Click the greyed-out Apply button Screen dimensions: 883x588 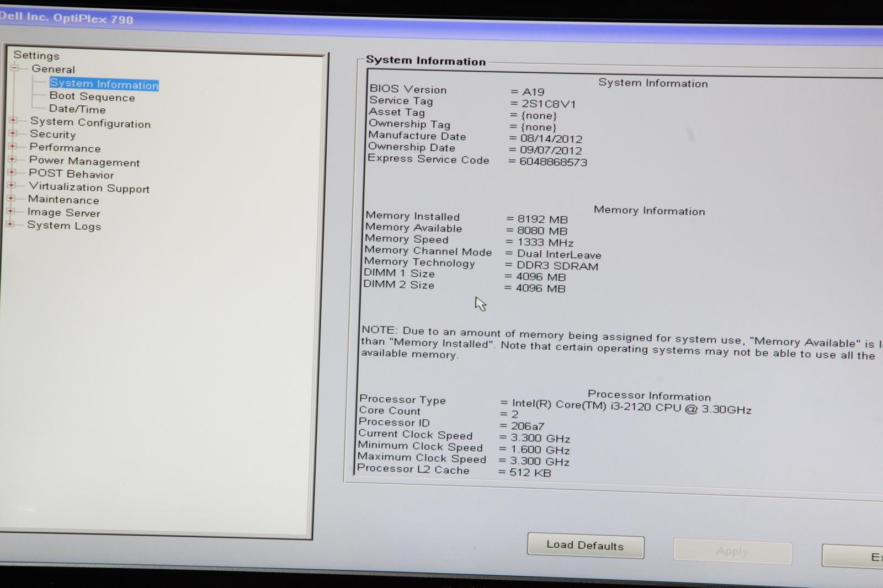(x=732, y=551)
